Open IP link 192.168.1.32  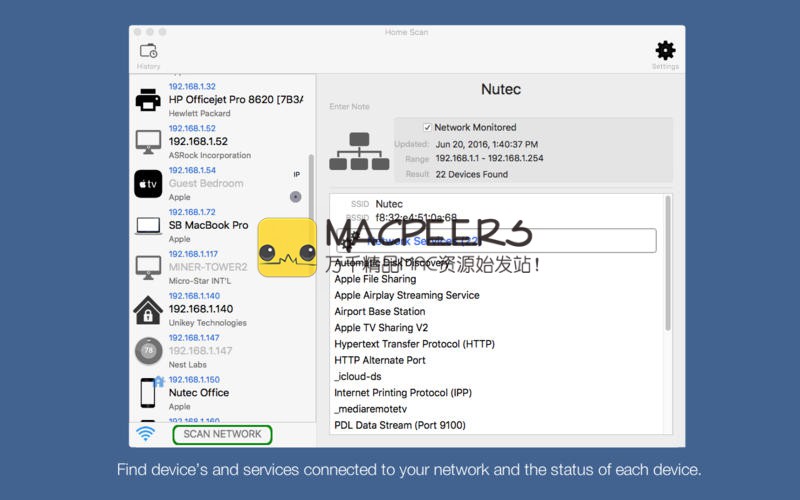coord(192,87)
